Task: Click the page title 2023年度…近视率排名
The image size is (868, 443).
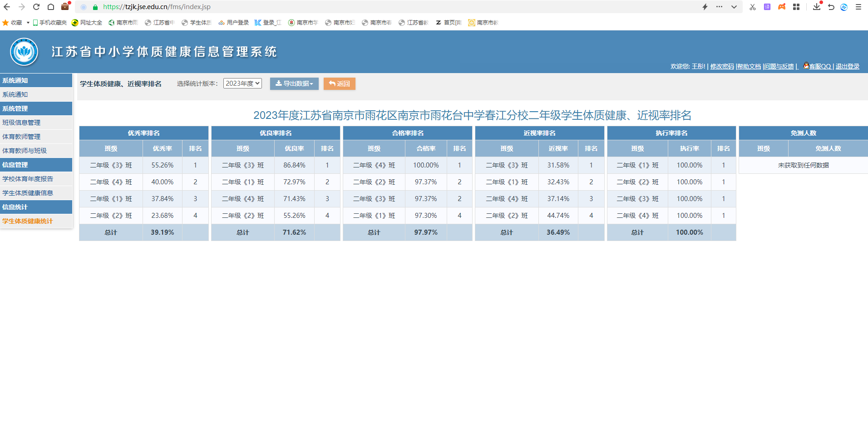Action: [x=472, y=115]
